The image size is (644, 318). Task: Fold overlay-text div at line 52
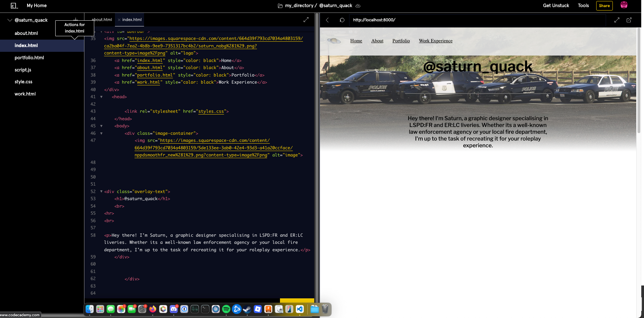[x=101, y=192]
